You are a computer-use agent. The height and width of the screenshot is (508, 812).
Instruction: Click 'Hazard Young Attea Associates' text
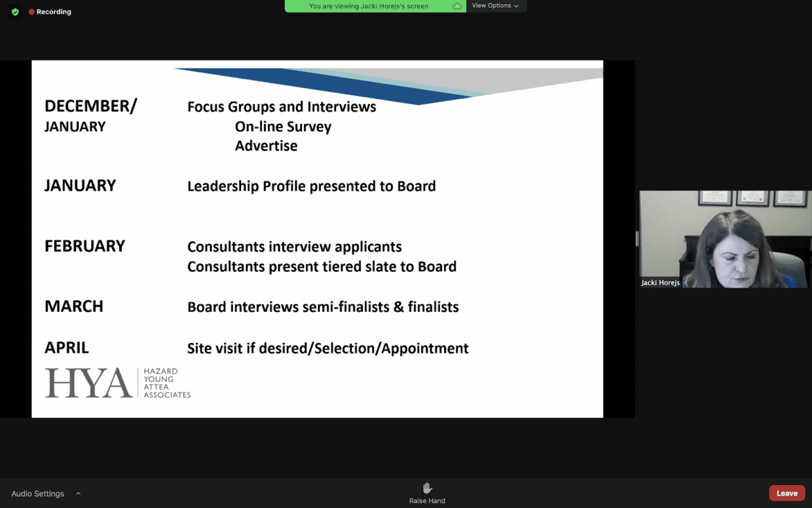point(167,383)
